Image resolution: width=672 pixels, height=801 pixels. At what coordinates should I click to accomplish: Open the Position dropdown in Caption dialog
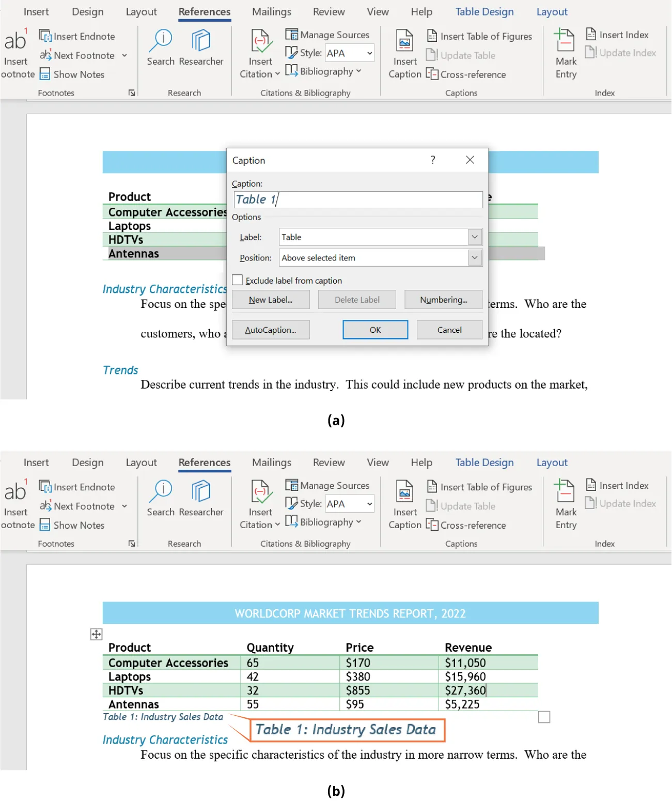[474, 257]
